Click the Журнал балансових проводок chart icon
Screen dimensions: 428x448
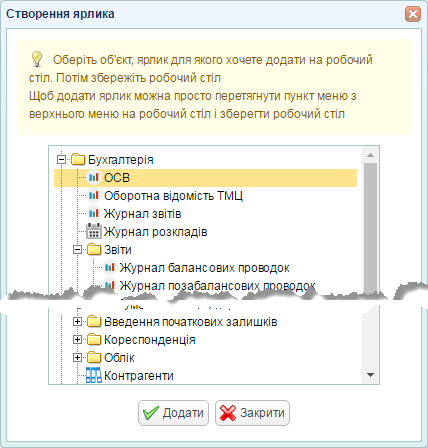(110, 267)
